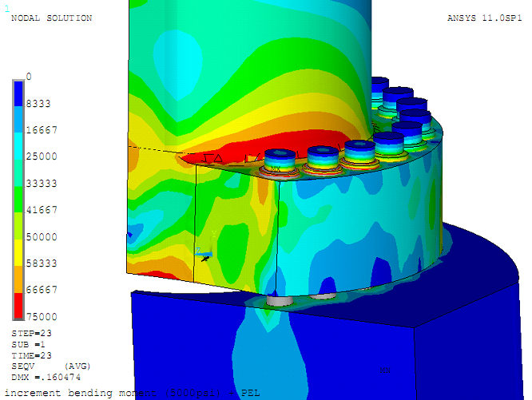Click the increment bending moment caption

tap(133, 394)
